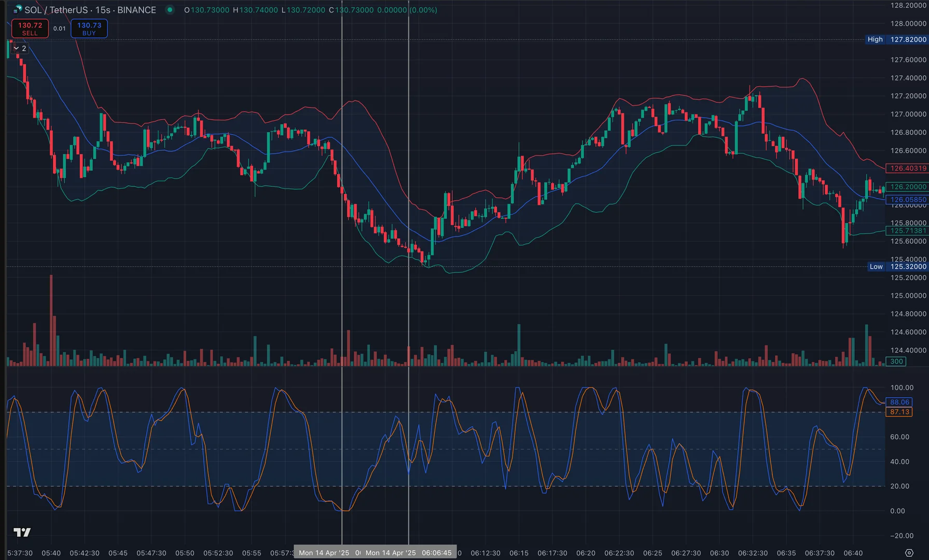Click the green 125.71381 lower band label
This screenshot has width=929, height=560.
907,231
